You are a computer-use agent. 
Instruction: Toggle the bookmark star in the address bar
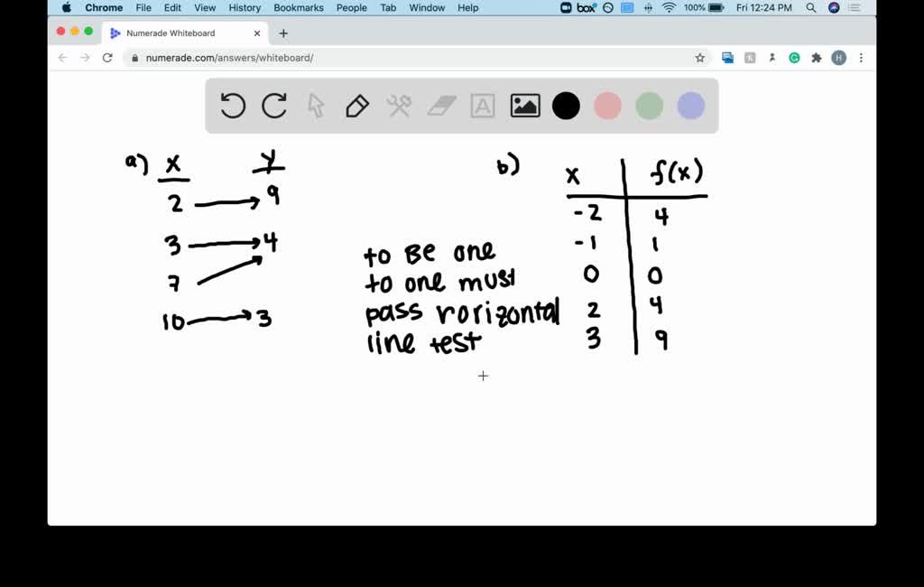[700, 56]
